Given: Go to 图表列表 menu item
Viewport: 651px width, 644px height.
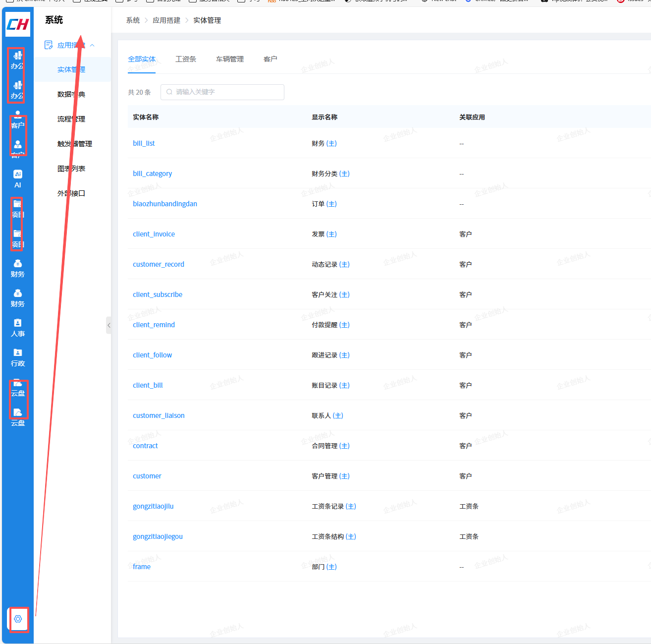Looking at the screenshot, I should point(71,169).
